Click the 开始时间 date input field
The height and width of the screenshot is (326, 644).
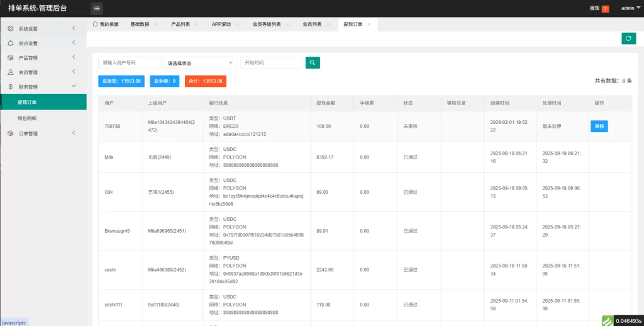271,63
